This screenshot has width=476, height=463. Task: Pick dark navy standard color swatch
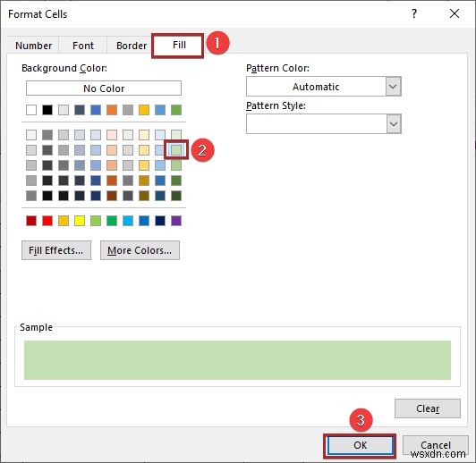click(x=160, y=221)
